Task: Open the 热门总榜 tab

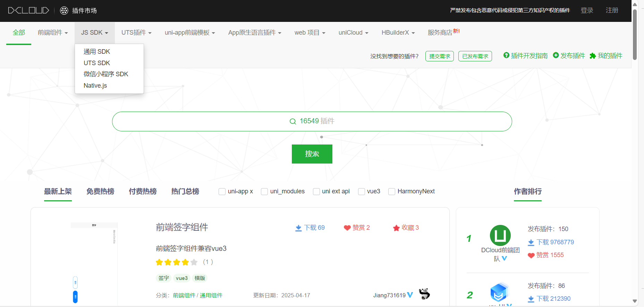Action: [x=185, y=191]
